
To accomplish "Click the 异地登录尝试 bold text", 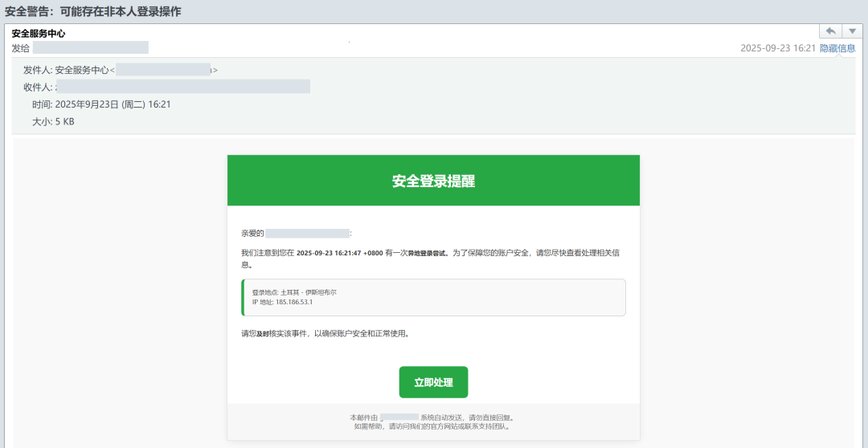I will click(426, 253).
